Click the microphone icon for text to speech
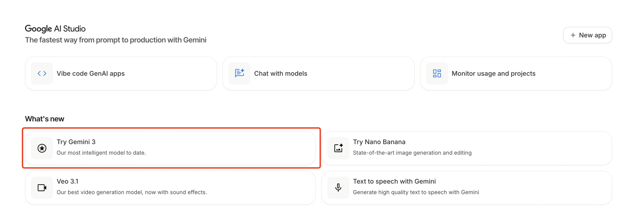 click(x=338, y=188)
